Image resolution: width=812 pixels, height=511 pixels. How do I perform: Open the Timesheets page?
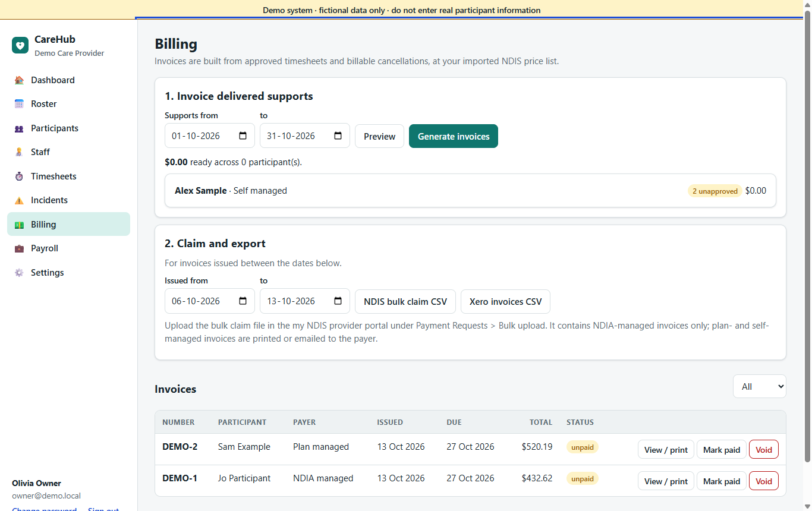point(68,176)
